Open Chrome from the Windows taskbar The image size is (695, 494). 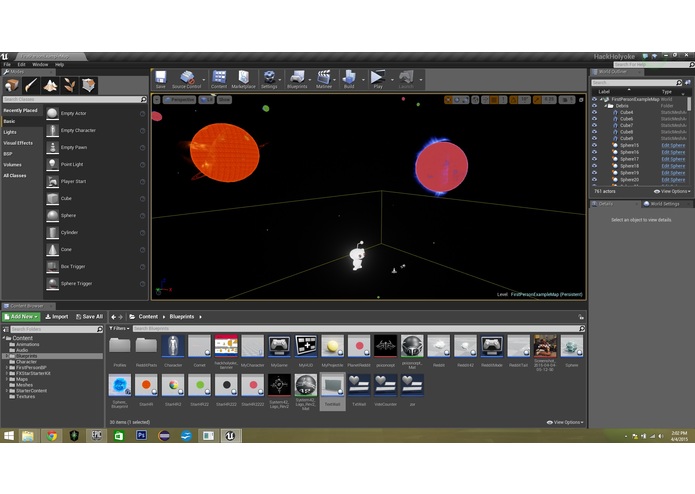tap(52, 436)
